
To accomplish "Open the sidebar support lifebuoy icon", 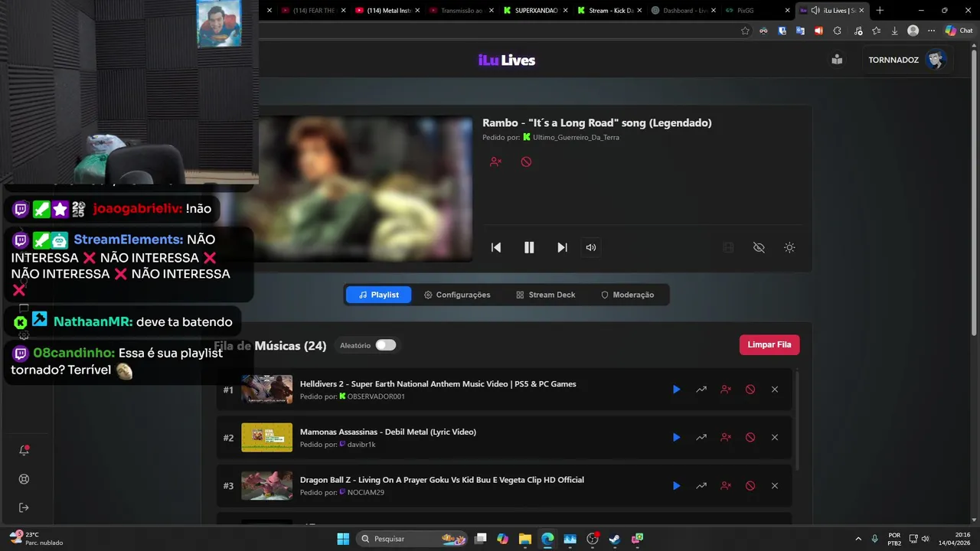I will (24, 479).
